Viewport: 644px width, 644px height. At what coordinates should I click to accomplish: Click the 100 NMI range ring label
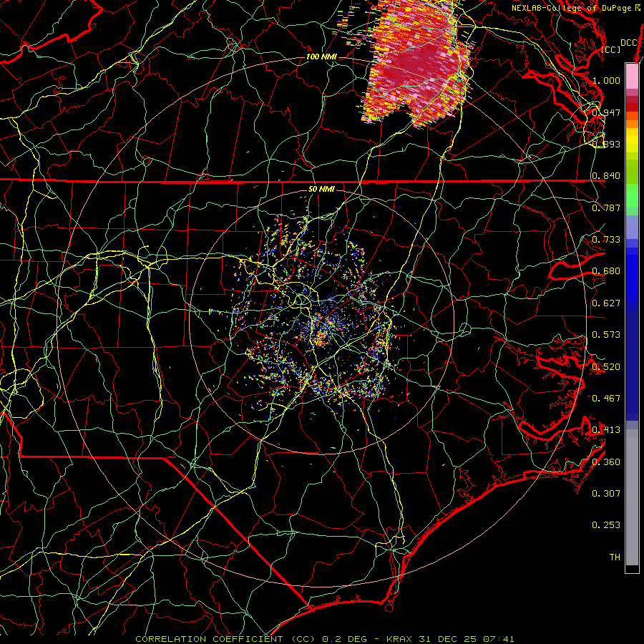[x=321, y=57]
